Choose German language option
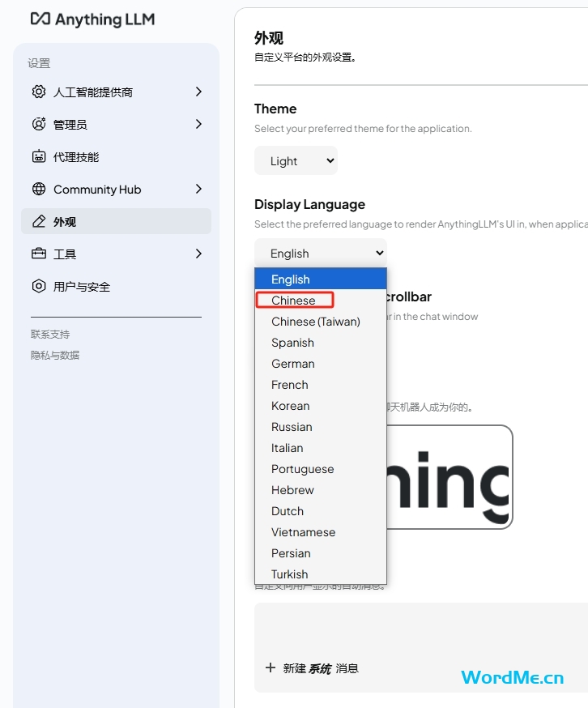This screenshot has width=588, height=708. pyautogui.click(x=321, y=364)
